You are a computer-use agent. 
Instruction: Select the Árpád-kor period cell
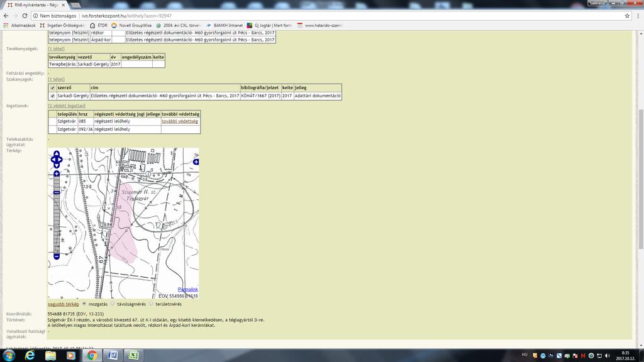coord(101,40)
